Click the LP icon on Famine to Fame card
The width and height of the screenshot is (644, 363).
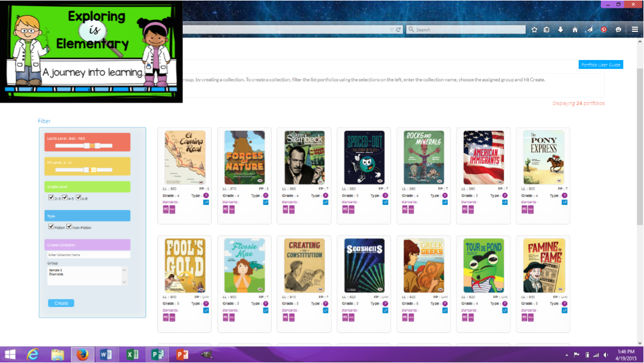click(x=565, y=310)
